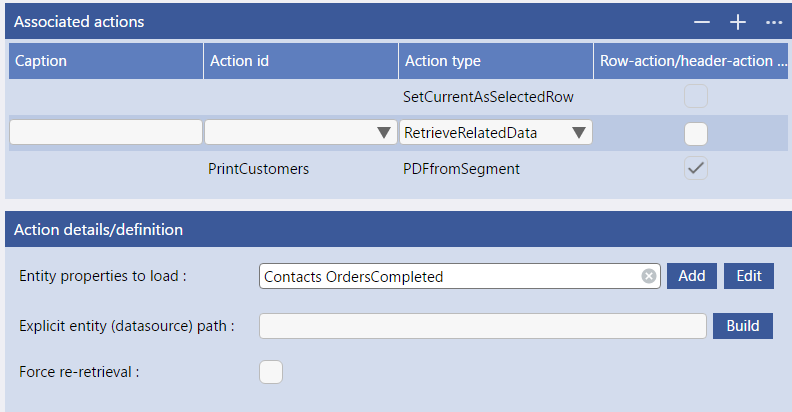Sort by Action type column header
Viewport: 792px width, 412px height.
[x=496, y=61]
